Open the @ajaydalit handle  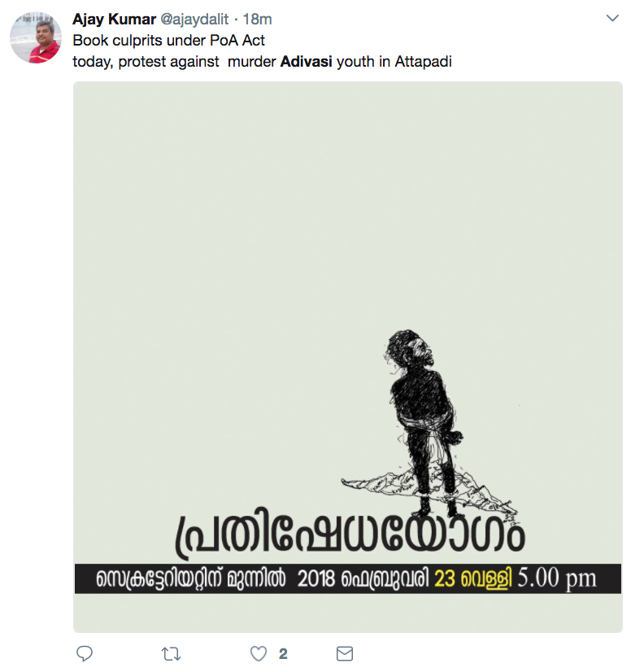pos(194,20)
